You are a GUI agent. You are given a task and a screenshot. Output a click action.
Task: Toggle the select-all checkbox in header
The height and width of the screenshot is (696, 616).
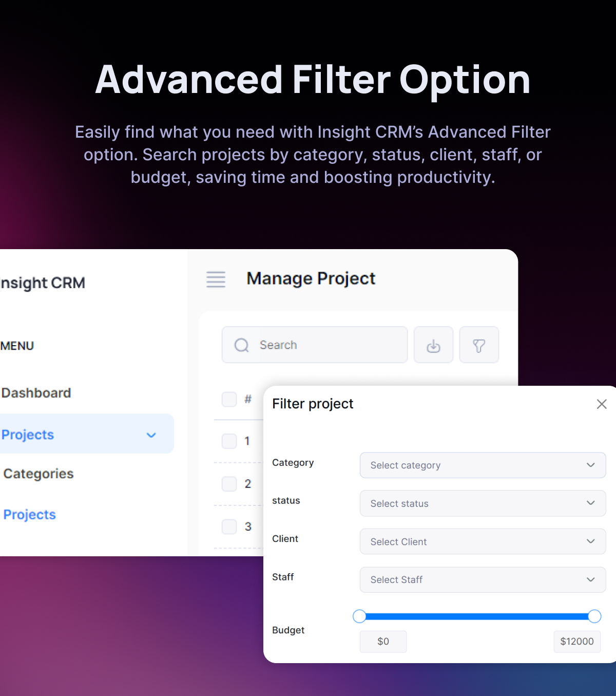229,399
